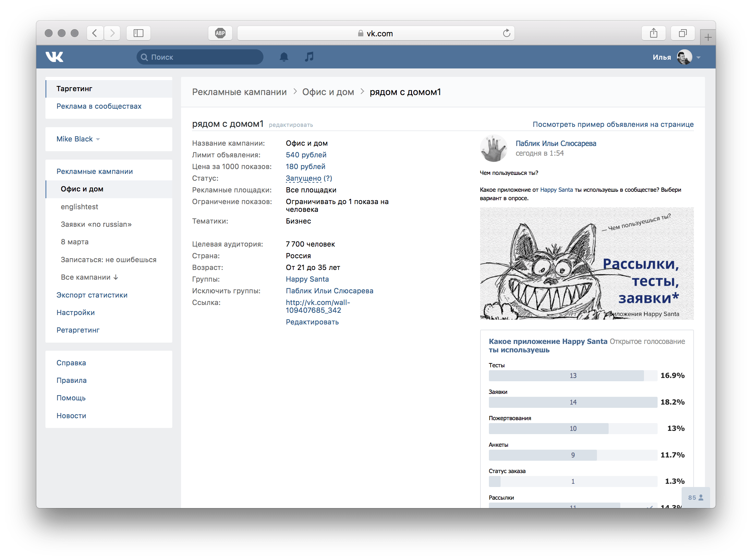Open Паблик Ильи Слюсарева post author
This screenshot has height=560, width=752.
[556, 144]
